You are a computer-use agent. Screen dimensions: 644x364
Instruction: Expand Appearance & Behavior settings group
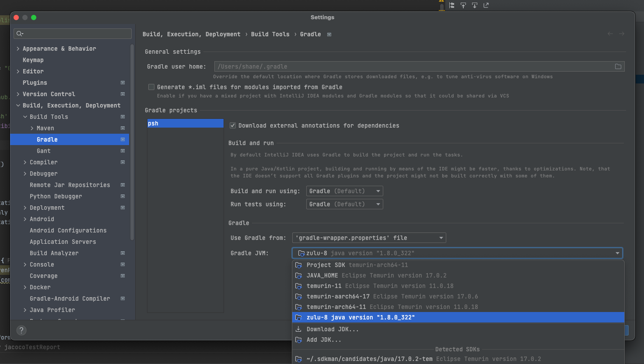[x=18, y=49]
